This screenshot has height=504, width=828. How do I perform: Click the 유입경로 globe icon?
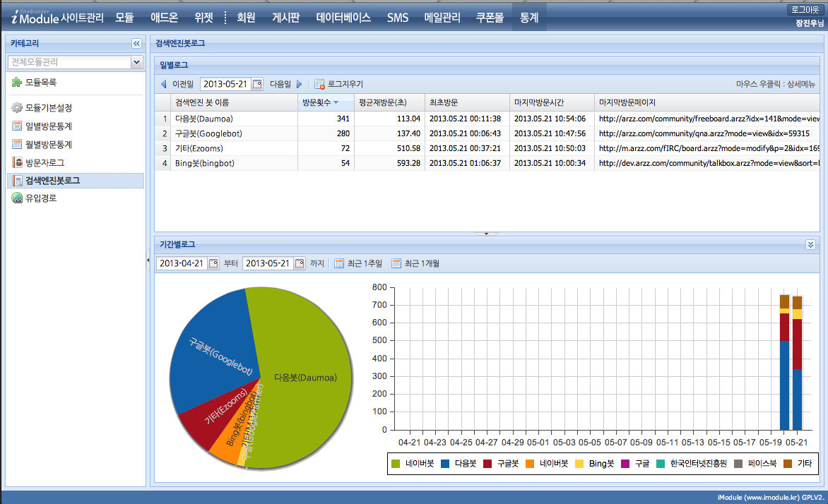(17, 198)
